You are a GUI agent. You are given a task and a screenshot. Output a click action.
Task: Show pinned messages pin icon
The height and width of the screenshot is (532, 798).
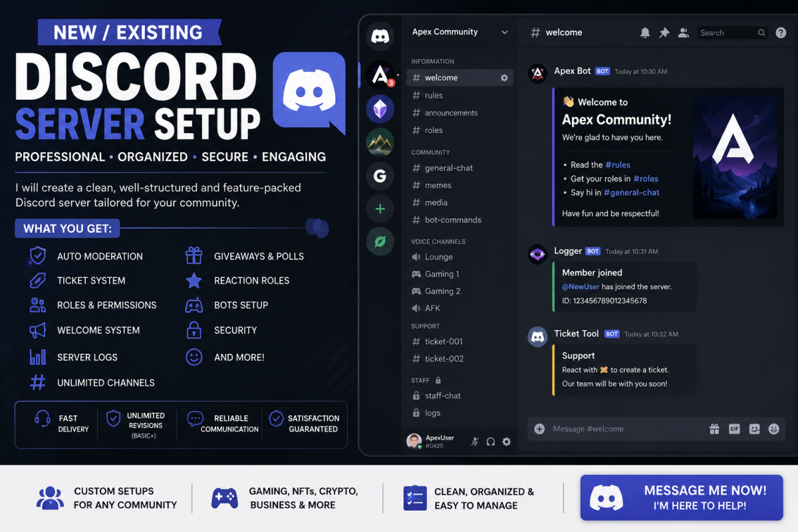click(x=664, y=33)
